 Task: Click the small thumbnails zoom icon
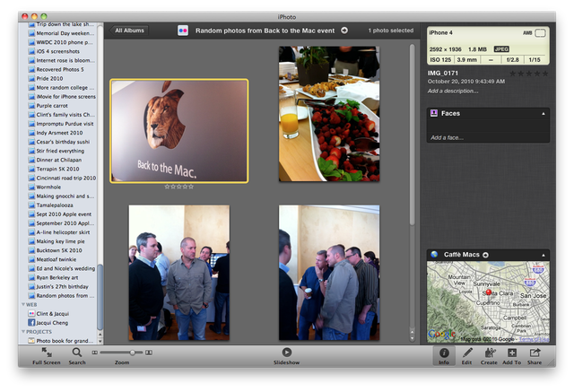pos(95,353)
